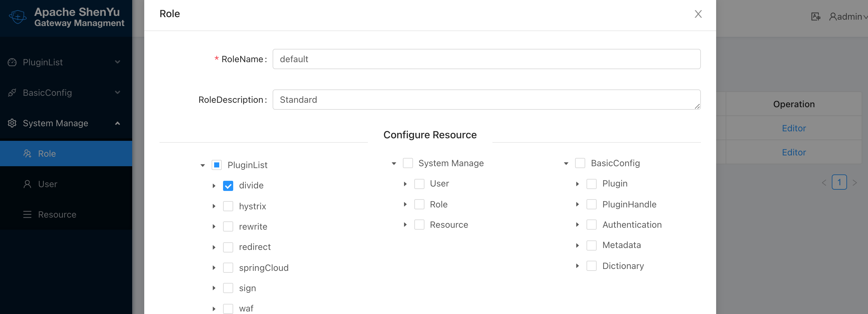Go to pagination page 1

tap(839, 182)
